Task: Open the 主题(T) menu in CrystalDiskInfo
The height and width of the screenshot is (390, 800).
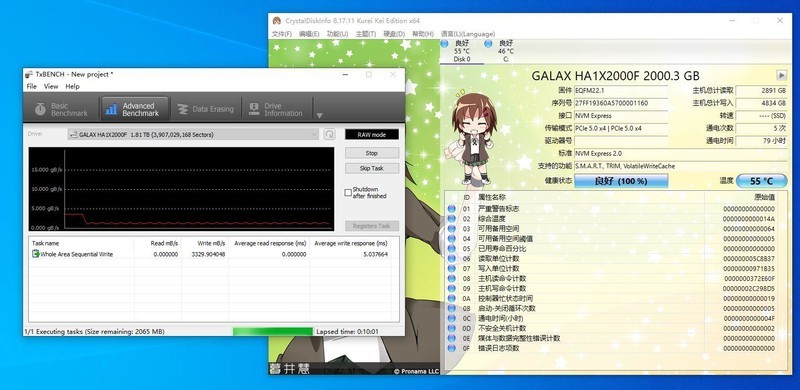Action: pyautogui.click(x=366, y=34)
